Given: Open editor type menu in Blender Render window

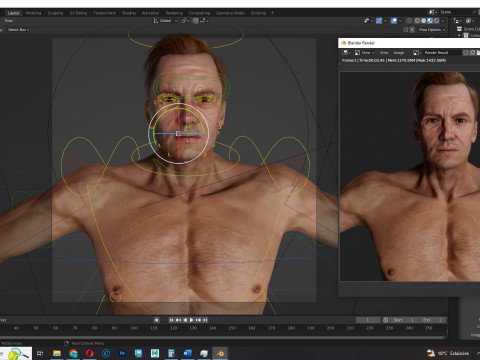Looking at the screenshot, I should click(x=346, y=53).
